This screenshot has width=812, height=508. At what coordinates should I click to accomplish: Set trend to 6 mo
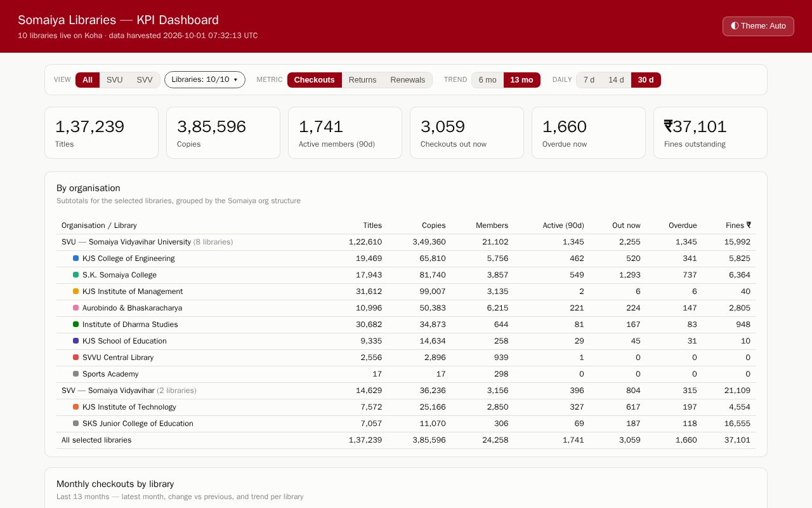pyautogui.click(x=488, y=80)
